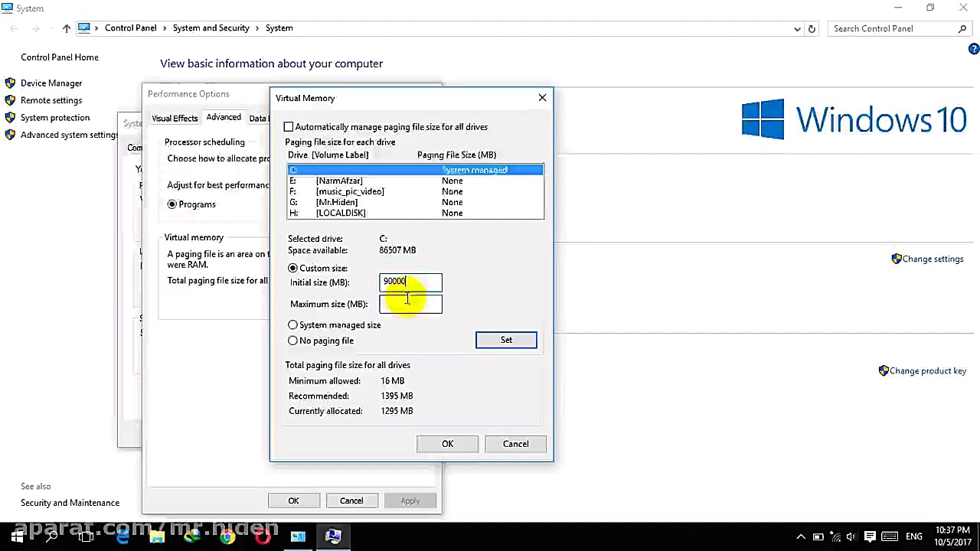
Task: Confirm Virtual Memory with OK
Action: (448, 444)
